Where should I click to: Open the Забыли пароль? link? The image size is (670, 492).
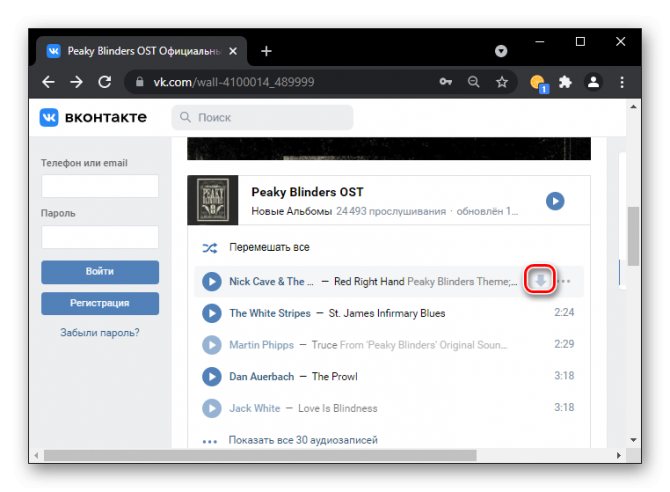100,333
